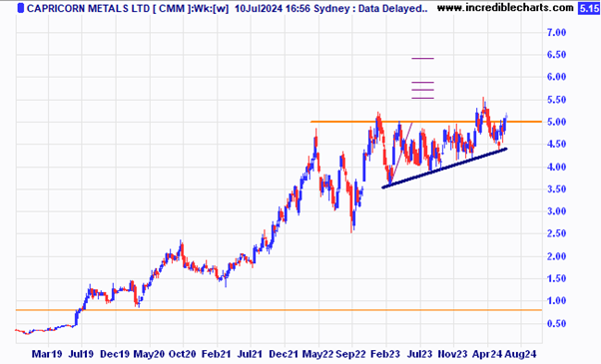Click the 7.00 price axis label
601x364 pixels.
pyautogui.click(x=556, y=33)
